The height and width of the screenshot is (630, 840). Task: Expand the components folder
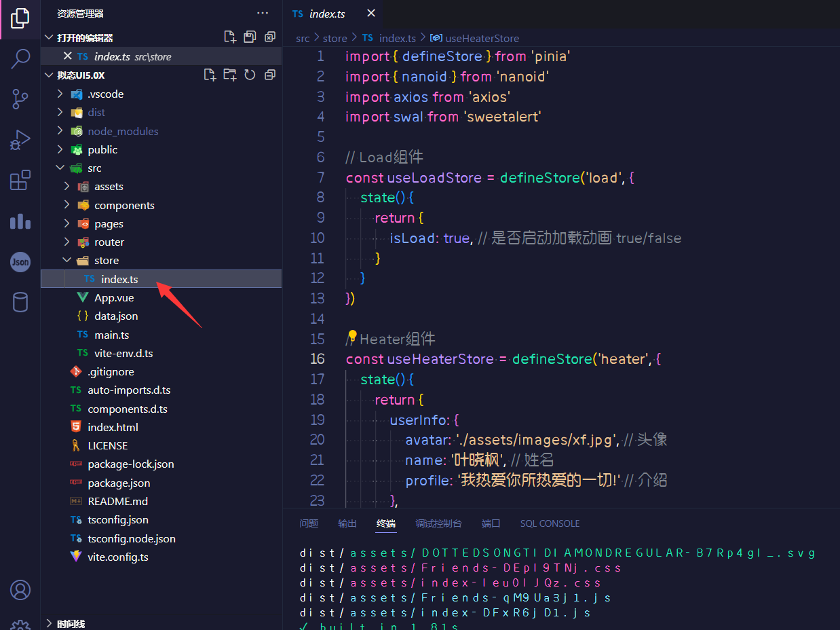tap(124, 205)
